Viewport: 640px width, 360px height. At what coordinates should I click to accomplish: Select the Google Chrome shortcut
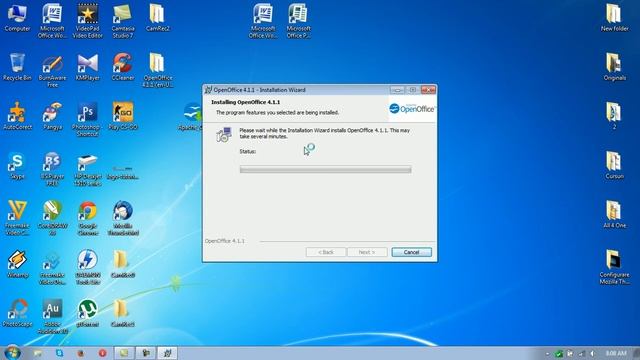pyautogui.click(x=88, y=218)
